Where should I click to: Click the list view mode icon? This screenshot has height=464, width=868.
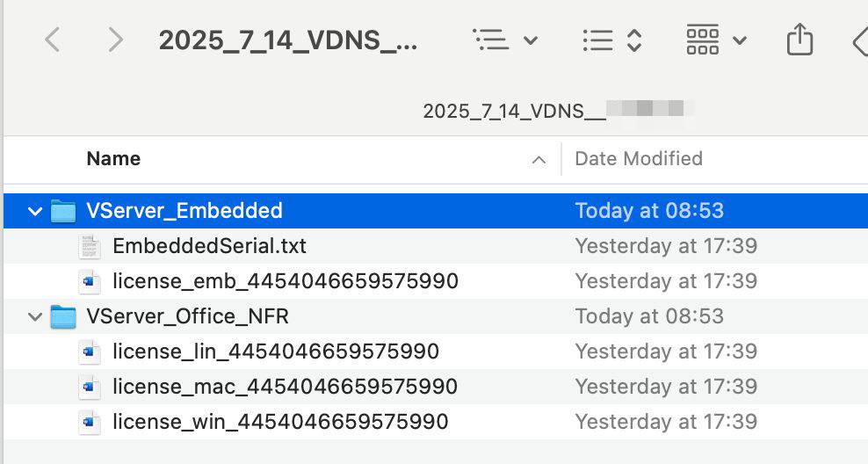(598, 40)
